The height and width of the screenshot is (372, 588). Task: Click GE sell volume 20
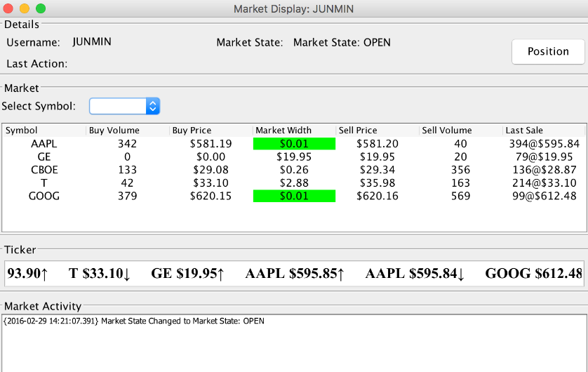(460, 157)
